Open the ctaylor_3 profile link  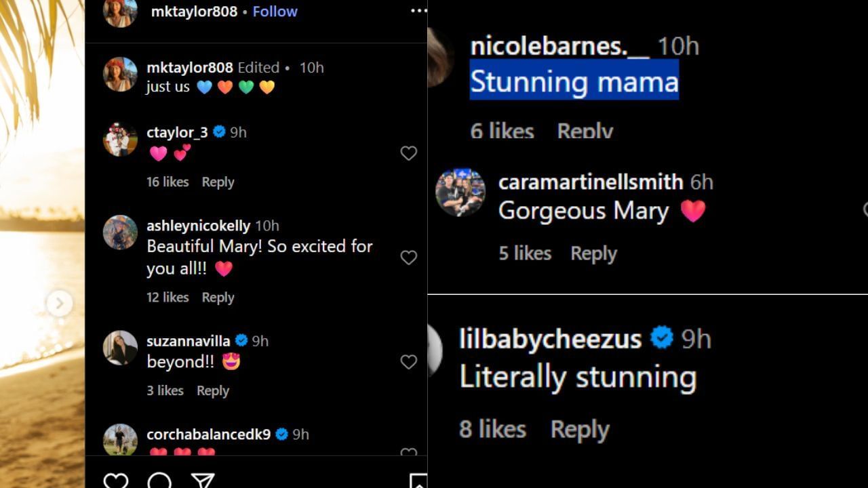click(177, 132)
